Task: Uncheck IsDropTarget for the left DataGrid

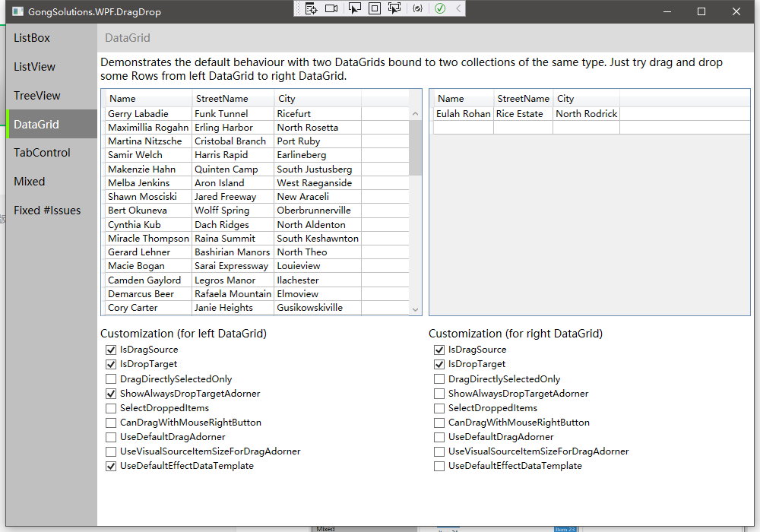Action: 111,364
